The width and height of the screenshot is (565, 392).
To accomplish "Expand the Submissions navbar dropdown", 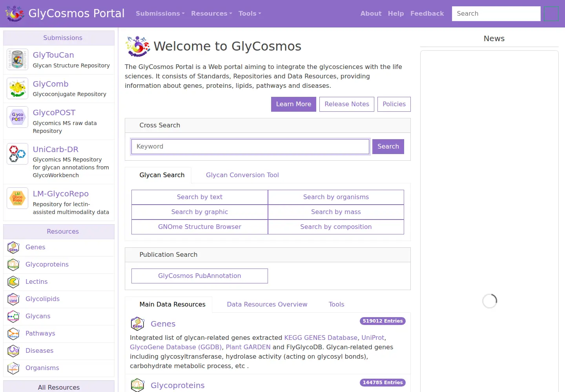I will click(160, 13).
